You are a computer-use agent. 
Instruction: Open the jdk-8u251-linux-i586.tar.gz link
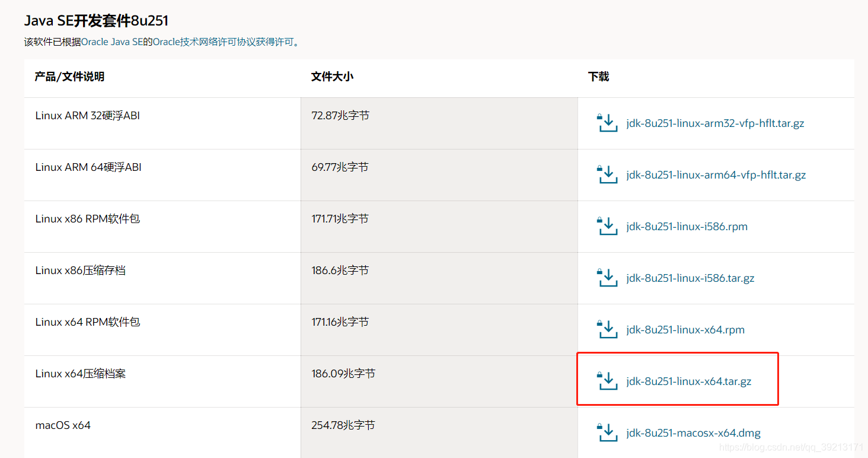coord(690,278)
